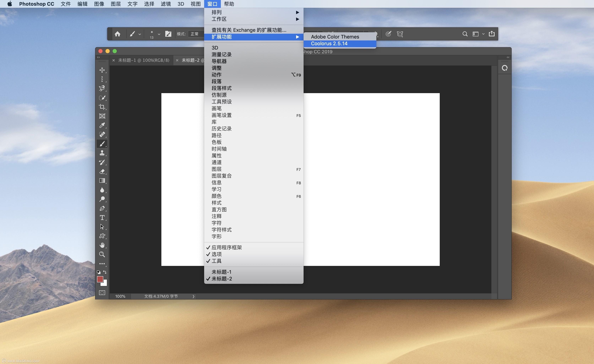Open the 扩展功能 submenu item
Image resolution: width=594 pixels, height=364 pixels.
pyautogui.click(x=254, y=37)
